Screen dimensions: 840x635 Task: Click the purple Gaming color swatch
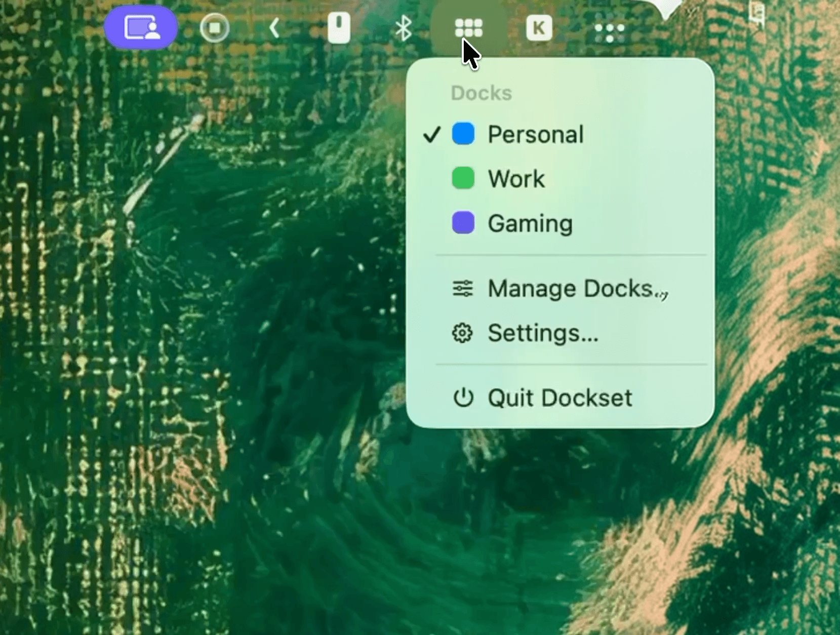463,223
